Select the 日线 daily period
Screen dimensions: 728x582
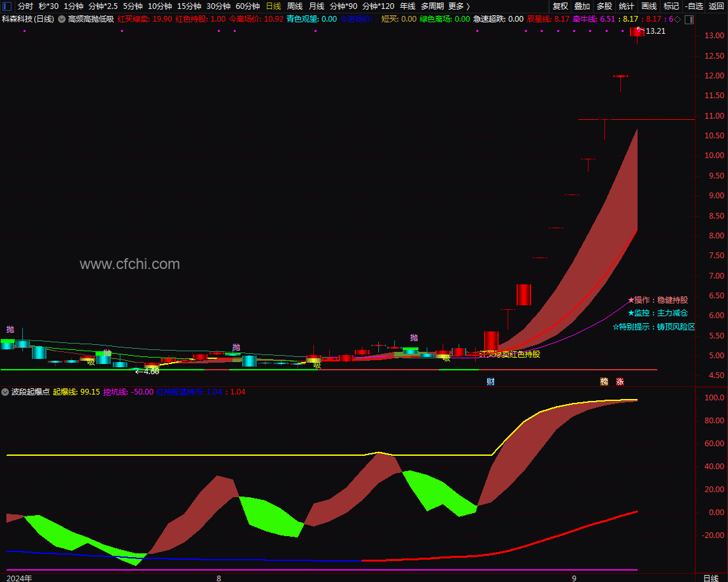273,6
